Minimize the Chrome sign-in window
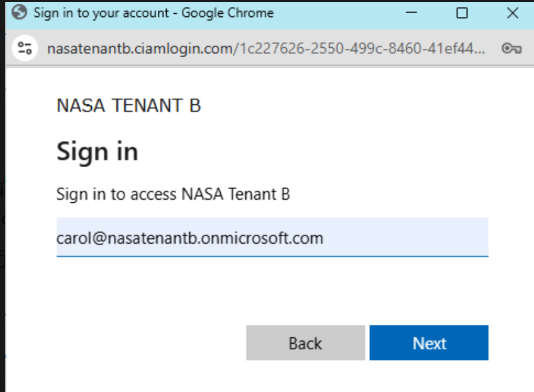The image size is (534, 392). (x=411, y=13)
